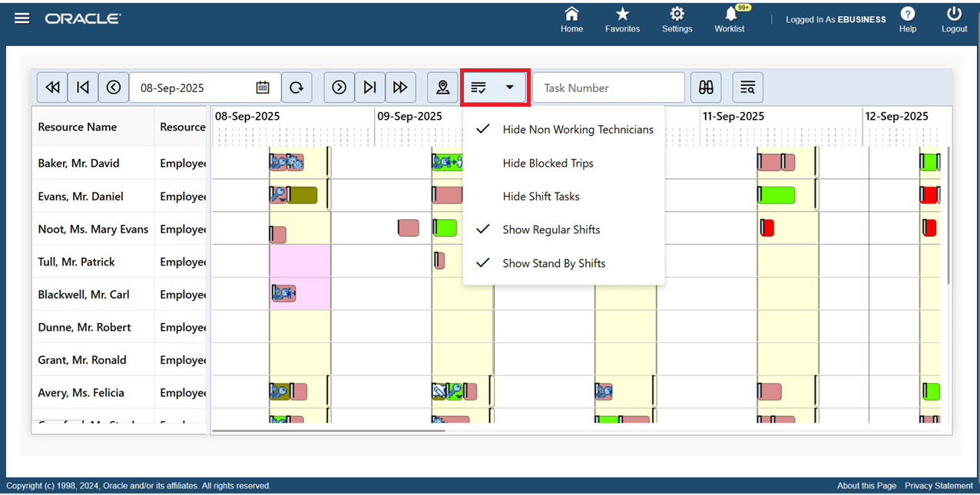Viewport: 980px width, 495px height.
Task: Open the Privacy Statement link
Action: [x=939, y=485]
